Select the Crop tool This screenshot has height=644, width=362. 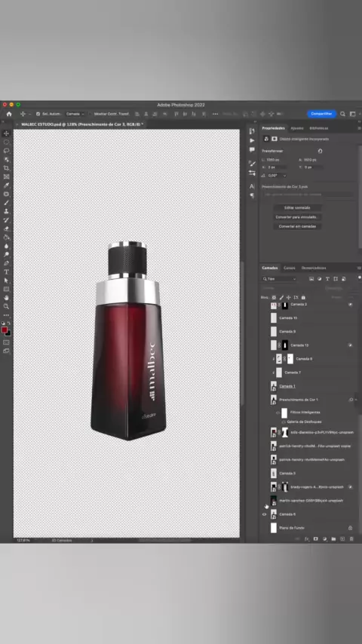point(6,168)
